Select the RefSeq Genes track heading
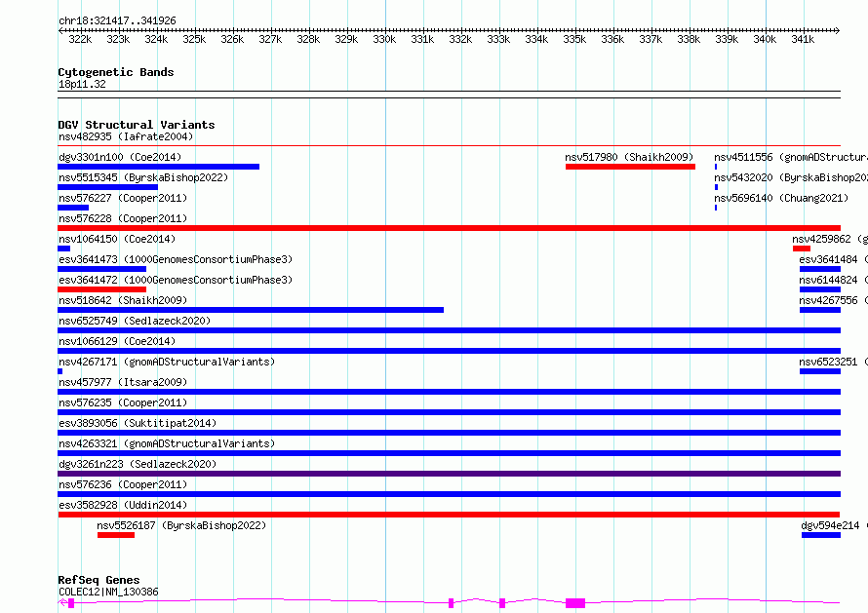This screenshot has width=868, height=613. pos(99,580)
